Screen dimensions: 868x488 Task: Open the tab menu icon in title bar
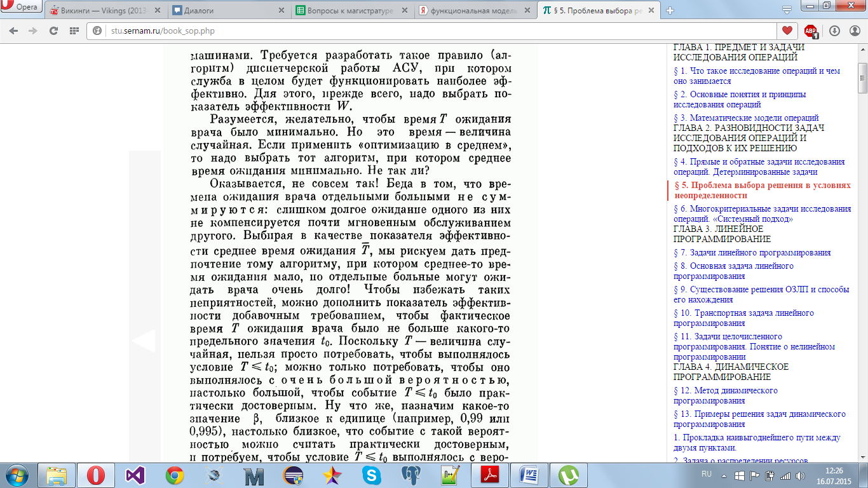click(787, 9)
